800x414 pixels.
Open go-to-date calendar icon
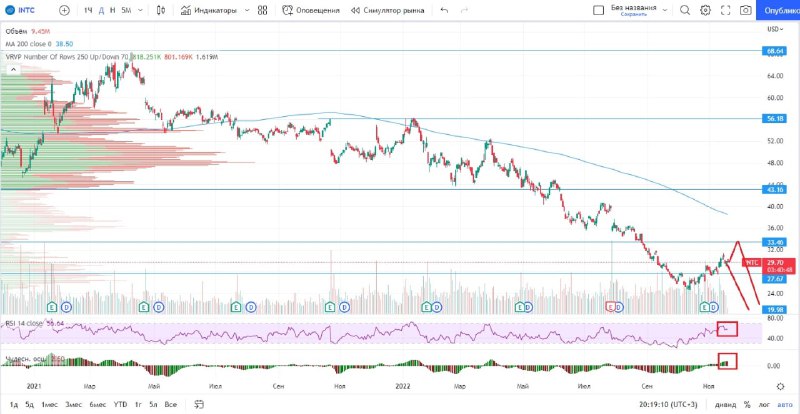pos(199,404)
